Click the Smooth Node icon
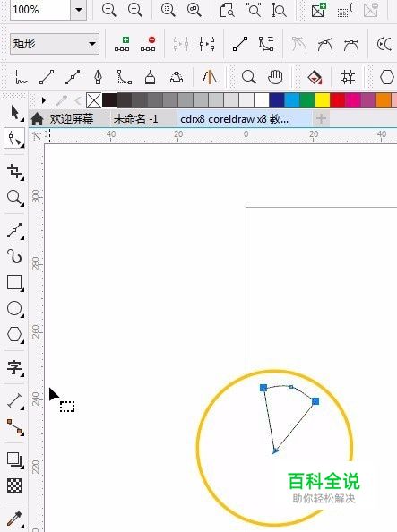This screenshot has width=397, height=532. tap(325, 44)
